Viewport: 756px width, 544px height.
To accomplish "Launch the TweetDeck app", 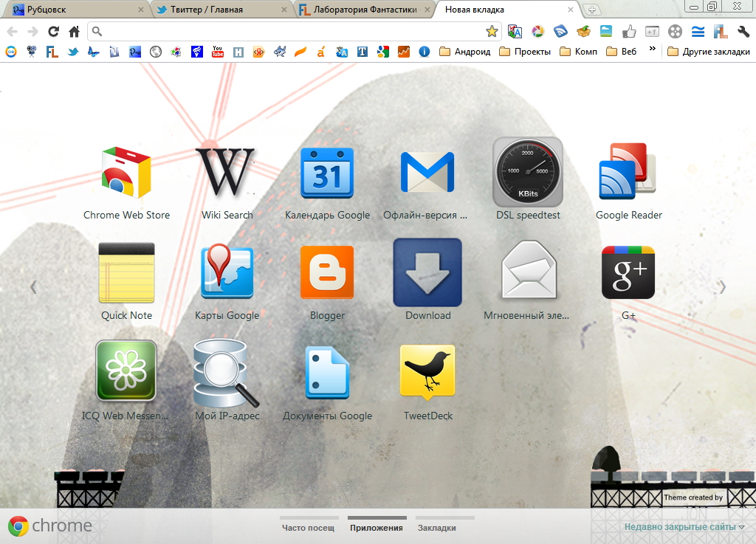I will point(427,374).
